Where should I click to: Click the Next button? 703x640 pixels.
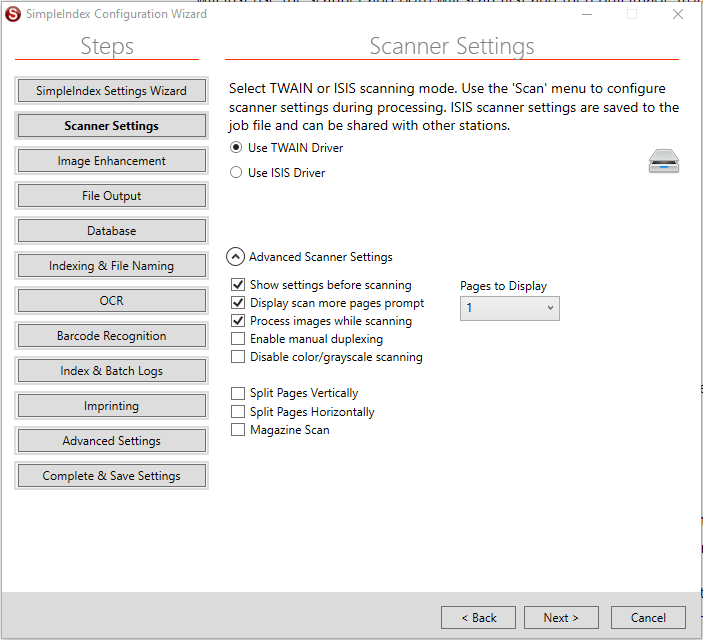point(561,618)
